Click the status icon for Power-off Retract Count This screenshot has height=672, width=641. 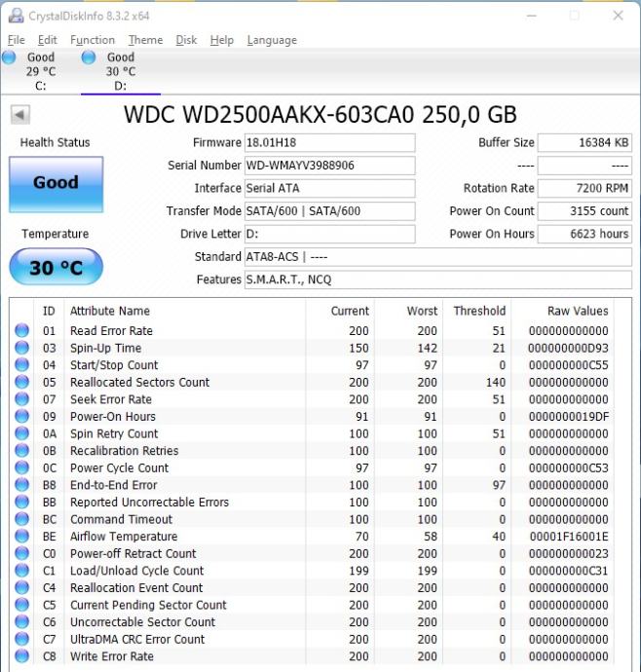(21, 553)
